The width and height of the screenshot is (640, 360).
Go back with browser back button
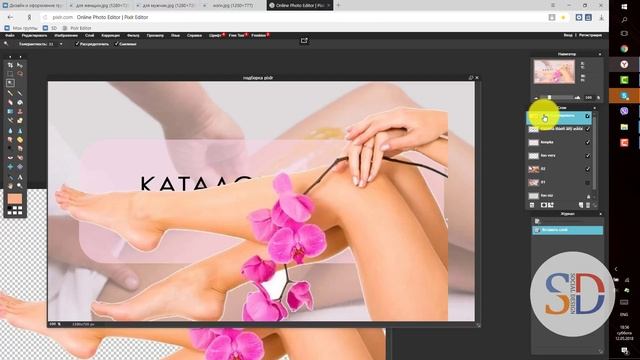click(11, 18)
